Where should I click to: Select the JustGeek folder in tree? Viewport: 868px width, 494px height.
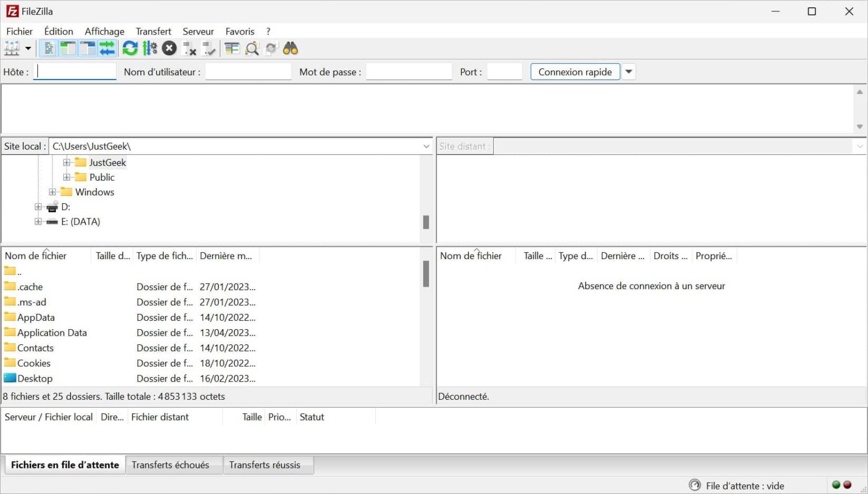[x=107, y=163]
